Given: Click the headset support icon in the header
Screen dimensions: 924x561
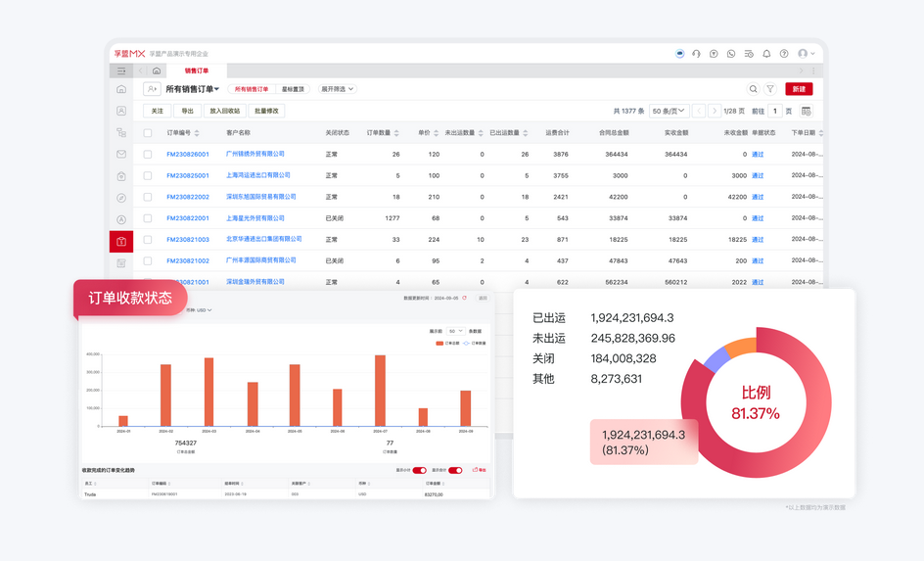Looking at the screenshot, I should [696, 54].
